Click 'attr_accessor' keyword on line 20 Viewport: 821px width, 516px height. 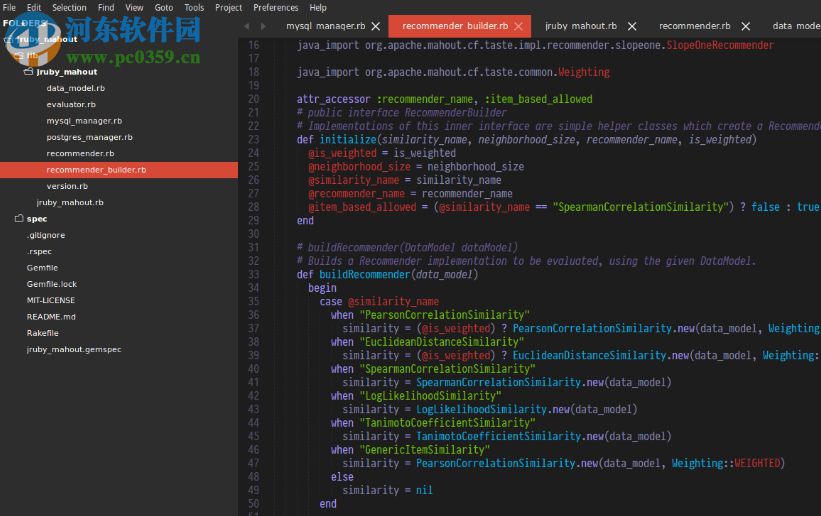tap(333, 99)
